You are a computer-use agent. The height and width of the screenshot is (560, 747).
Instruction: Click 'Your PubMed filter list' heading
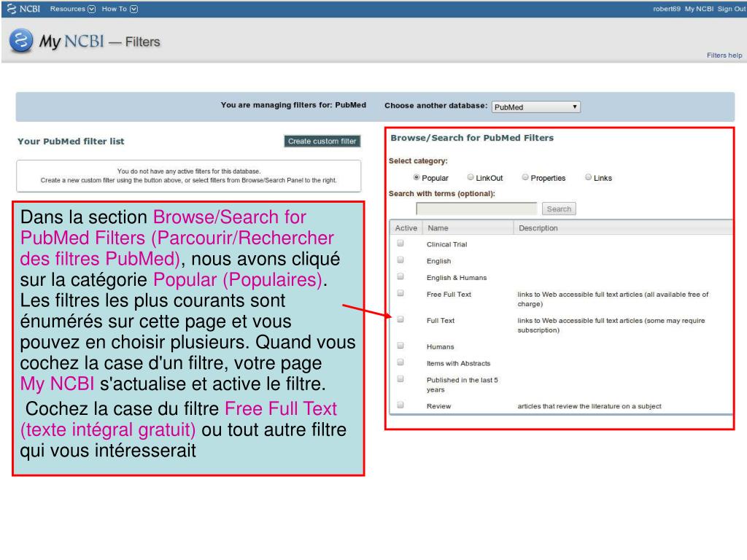(71, 141)
